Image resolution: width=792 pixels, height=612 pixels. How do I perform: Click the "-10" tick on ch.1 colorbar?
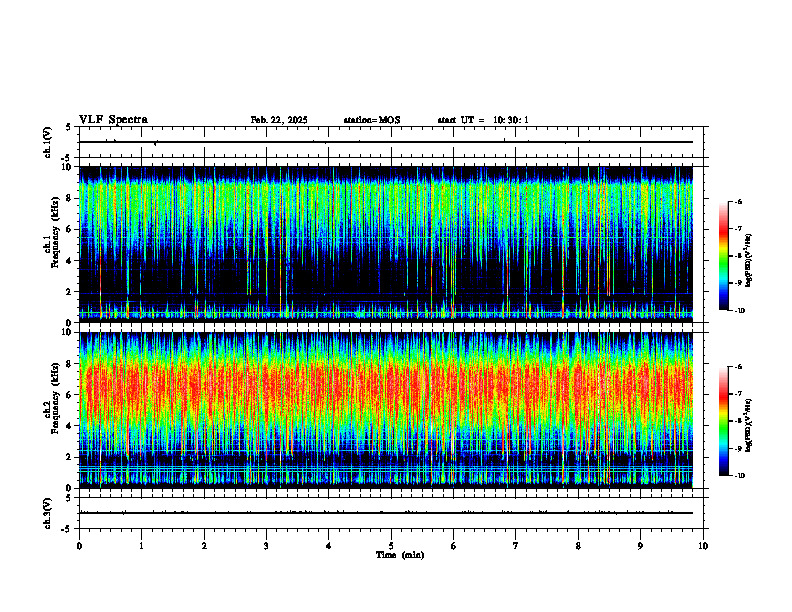[x=740, y=311]
